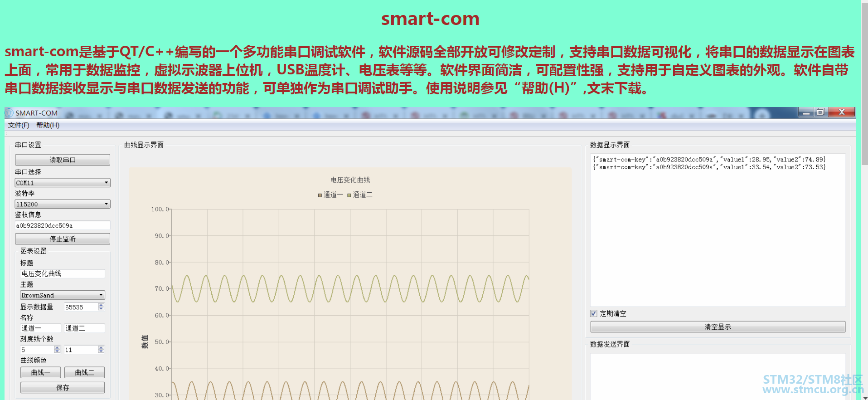The image size is (868, 400).
Task: Click the 显示数据量 spinbox value 65535
Action: [81, 307]
